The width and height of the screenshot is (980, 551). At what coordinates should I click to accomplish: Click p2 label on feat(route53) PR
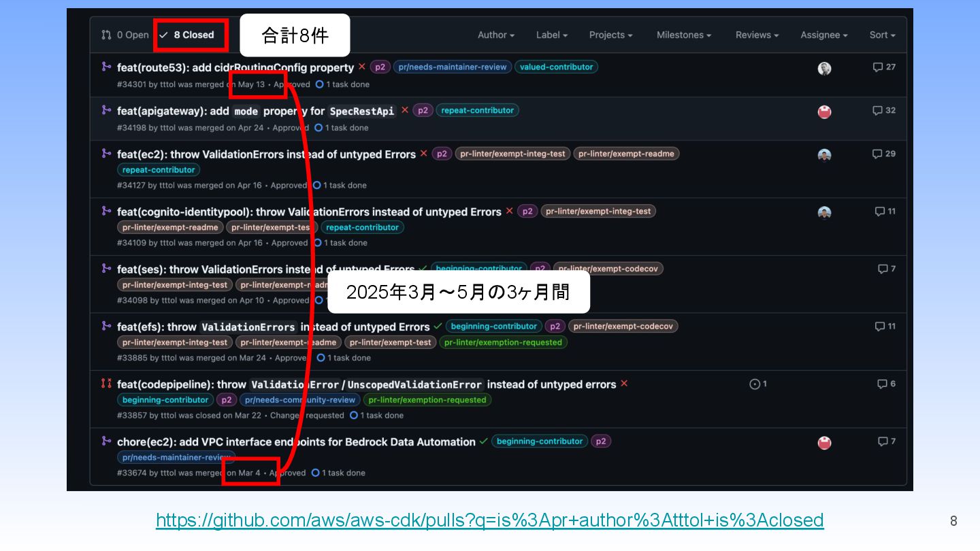pos(380,67)
